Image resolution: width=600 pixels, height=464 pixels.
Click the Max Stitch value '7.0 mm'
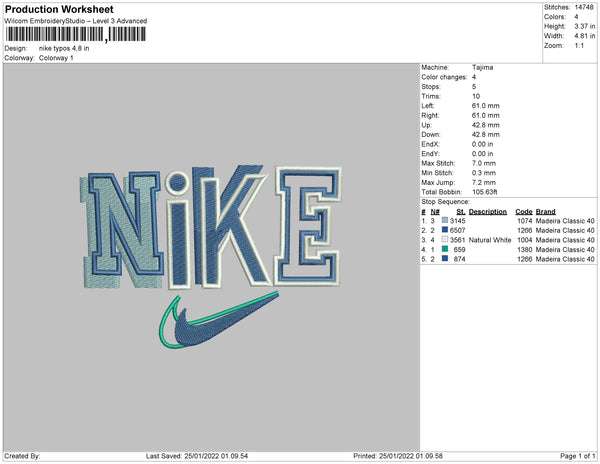484,163
